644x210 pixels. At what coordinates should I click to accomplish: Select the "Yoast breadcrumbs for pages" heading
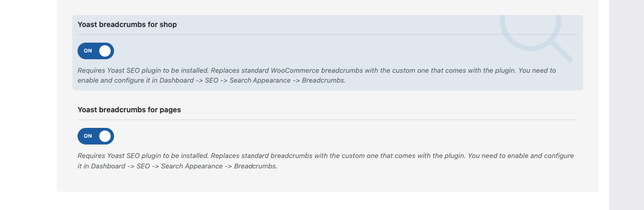(129, 110)
